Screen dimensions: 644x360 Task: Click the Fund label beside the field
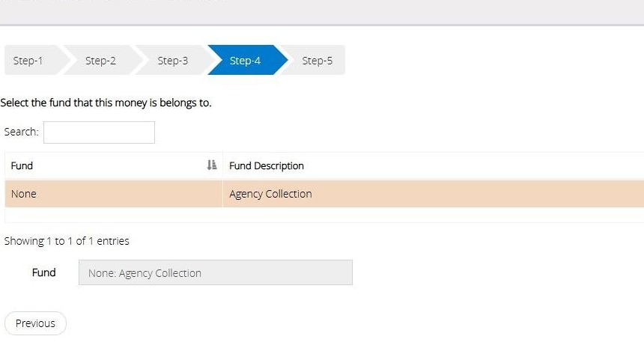click(x=43, y=272)
